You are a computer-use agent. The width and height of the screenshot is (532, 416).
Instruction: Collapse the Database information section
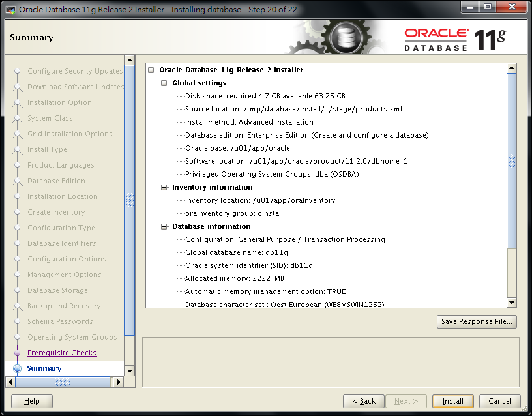click(x=164, y=226)
